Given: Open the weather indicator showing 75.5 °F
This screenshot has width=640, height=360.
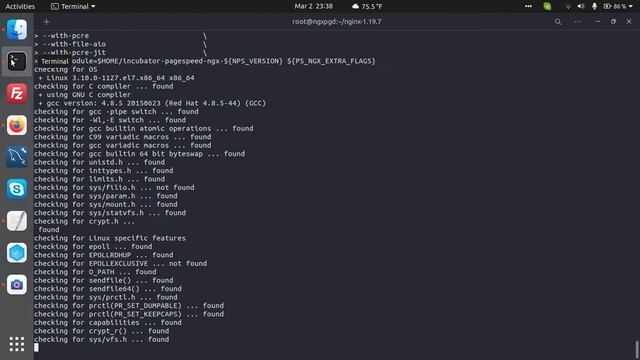Looking at the screenshot, I should coord(367,6).
